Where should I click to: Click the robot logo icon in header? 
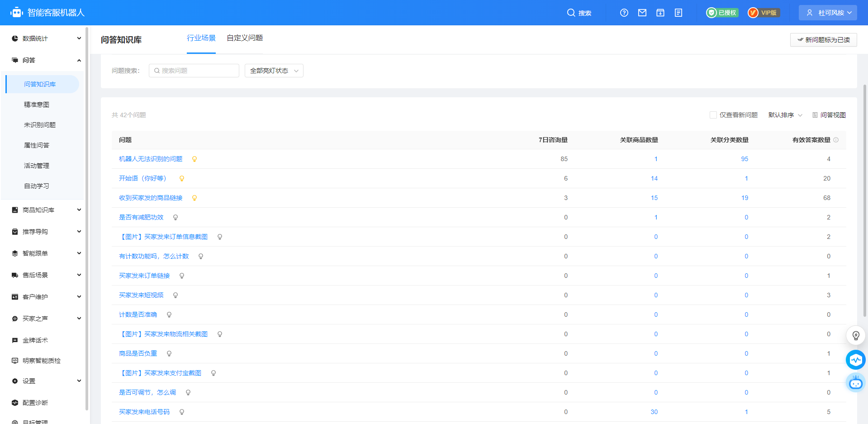(x=17, y=13)
